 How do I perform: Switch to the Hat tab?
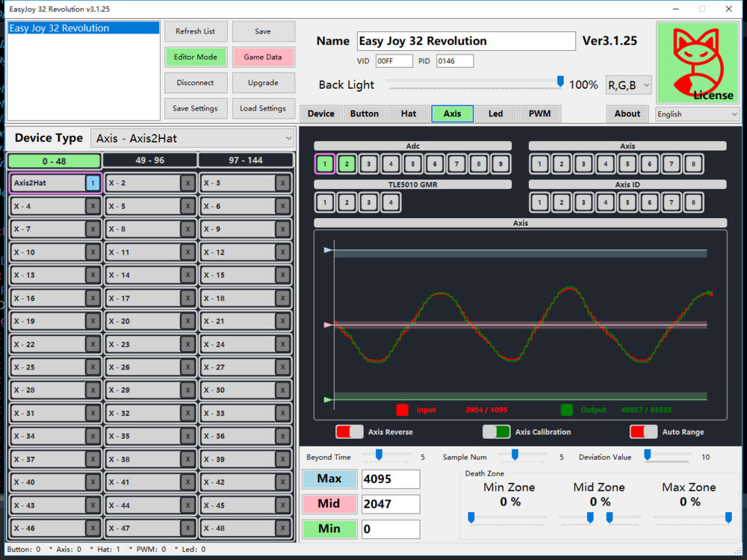pyautogui.click(x=409, y=113)
